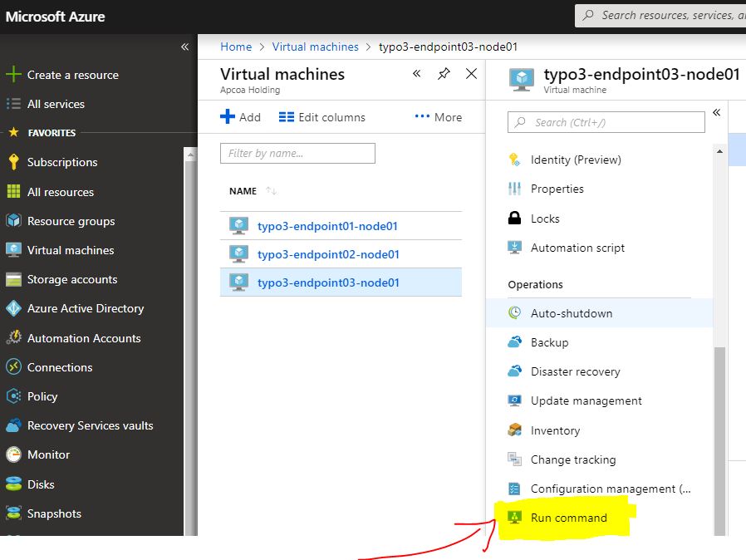Open the More options menu
746x560 pixels.
click(x=438, y=117)
